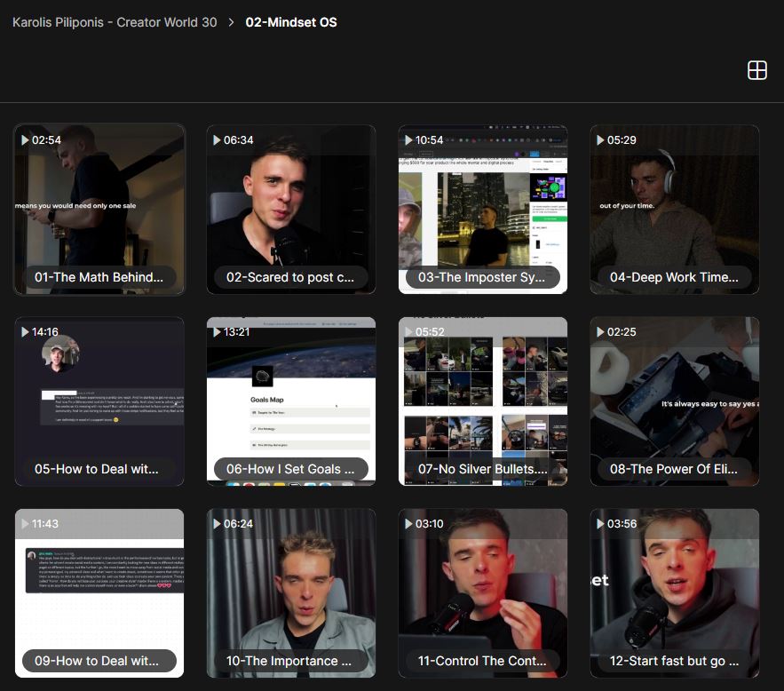784x691 pixels.
Task: Click the 02-Mindset OS breadcrumb
Action: (291, 22)
